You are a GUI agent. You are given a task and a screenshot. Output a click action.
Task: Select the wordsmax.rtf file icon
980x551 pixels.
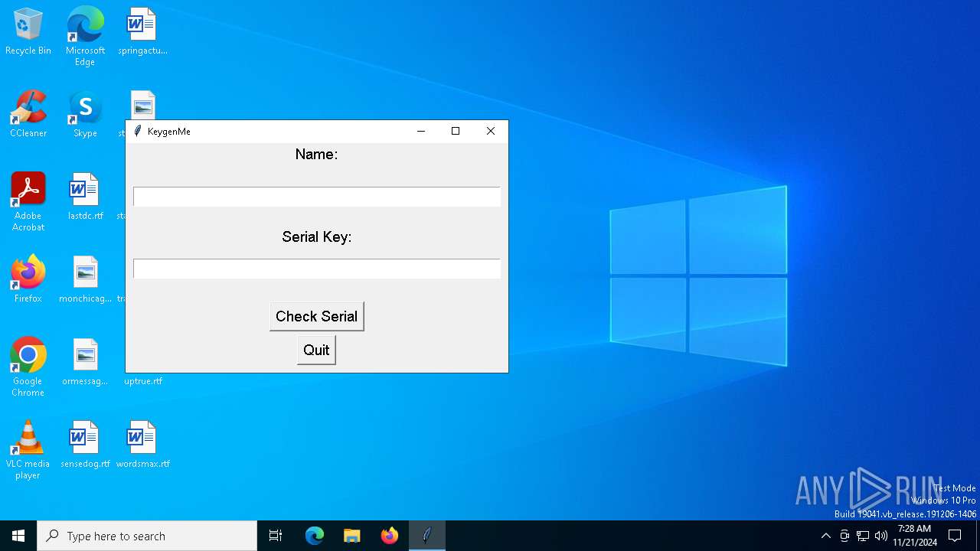click(142, 445)
